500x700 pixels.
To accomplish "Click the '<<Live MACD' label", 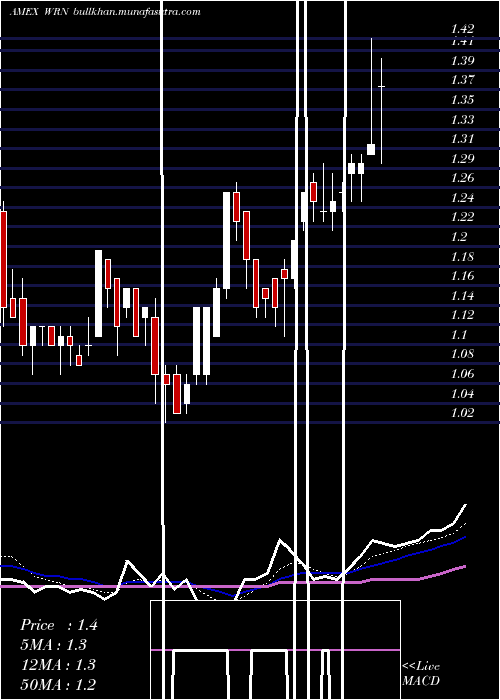I will coord(421,673).
